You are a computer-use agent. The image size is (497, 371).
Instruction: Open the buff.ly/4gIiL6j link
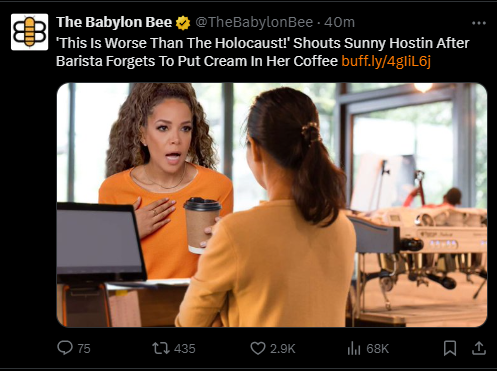[386, 61]
